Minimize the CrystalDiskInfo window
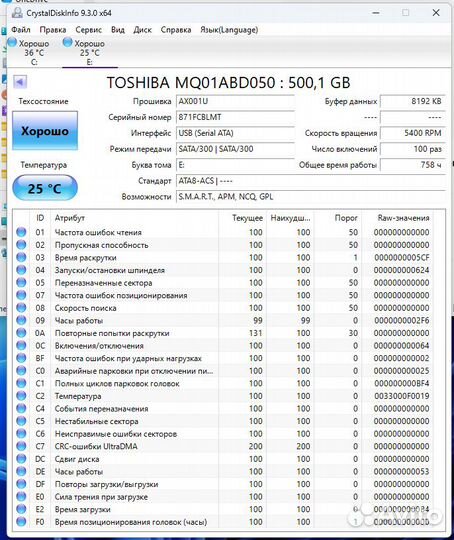The width and height of the screenshot is (454, 540). coord(376,13)
